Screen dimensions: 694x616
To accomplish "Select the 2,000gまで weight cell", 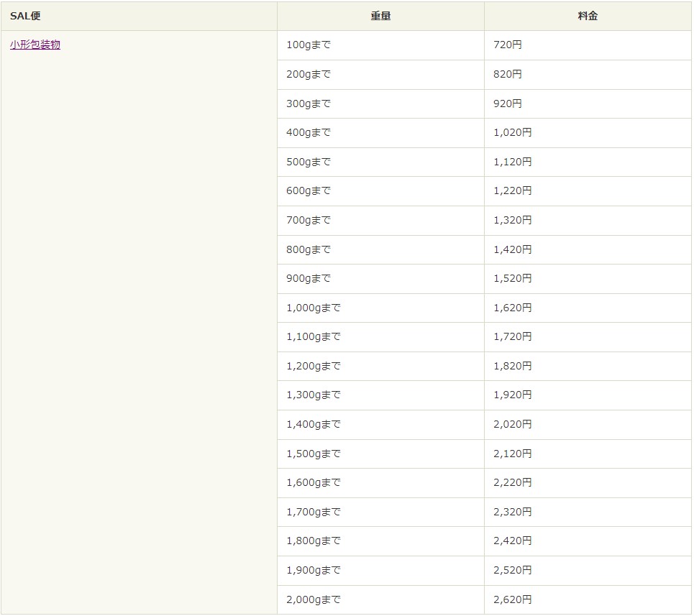I will click(x=314, y=599).
